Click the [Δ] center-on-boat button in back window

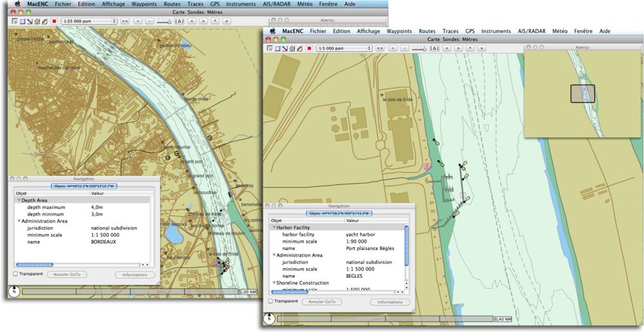click(180, 21)
